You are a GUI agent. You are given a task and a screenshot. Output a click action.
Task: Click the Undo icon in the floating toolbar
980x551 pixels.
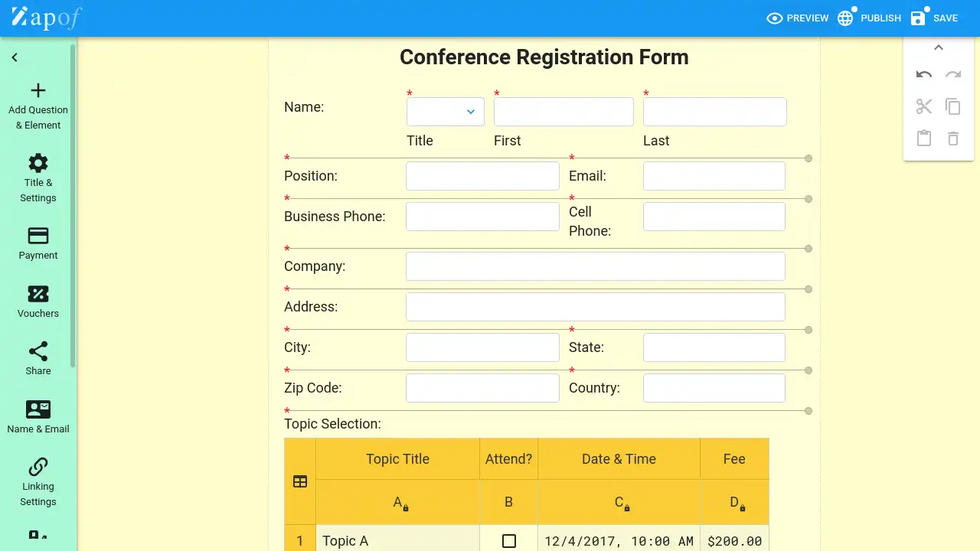tap(924, 75)
